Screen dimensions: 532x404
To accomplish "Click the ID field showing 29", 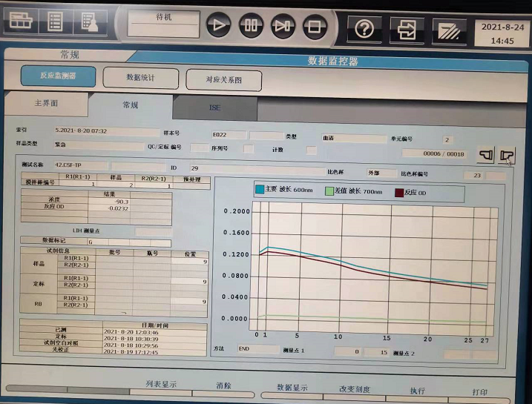I will click(257, 169).
